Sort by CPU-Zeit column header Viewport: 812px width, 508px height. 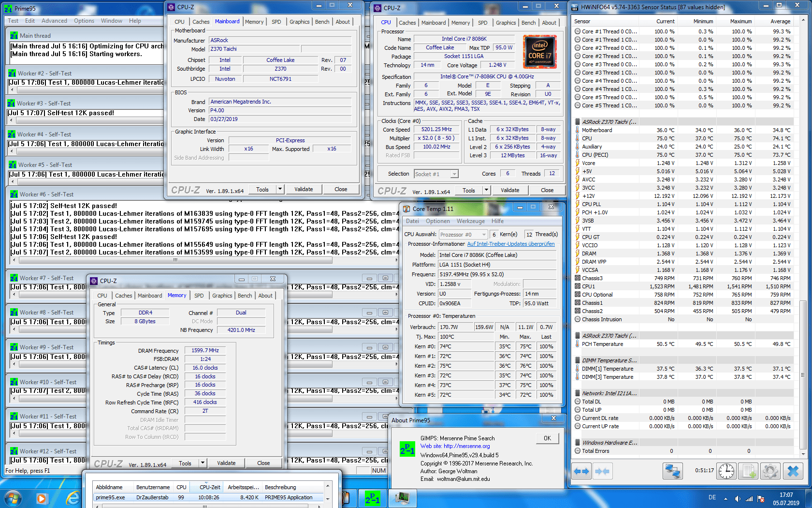point(209,487)
